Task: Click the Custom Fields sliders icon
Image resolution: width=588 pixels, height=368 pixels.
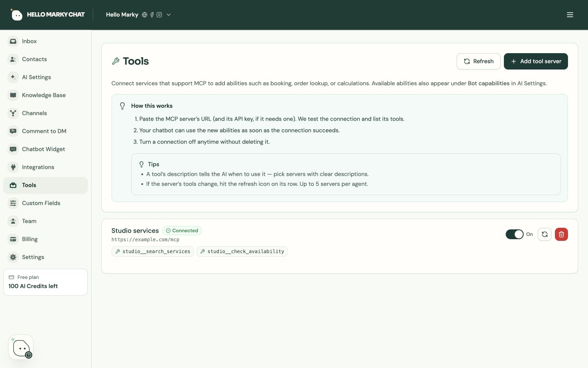Action: (x=13, y=203)
